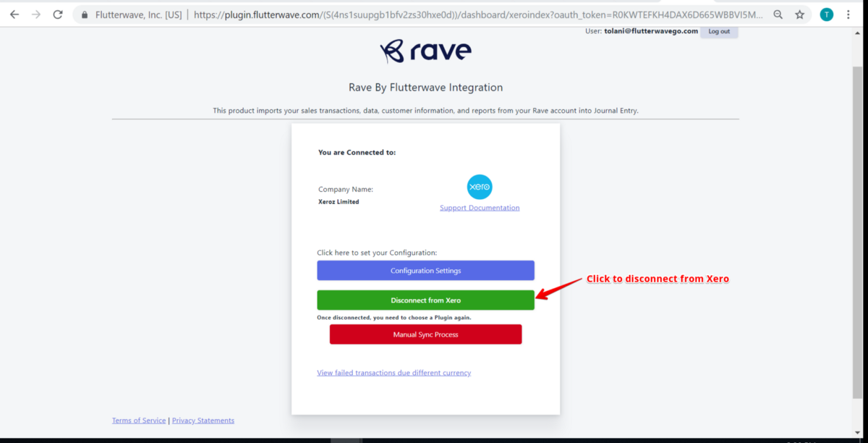868x443 pixels.
Task: Click the product description sentence below heading
Action: click(x=425, y=111)
